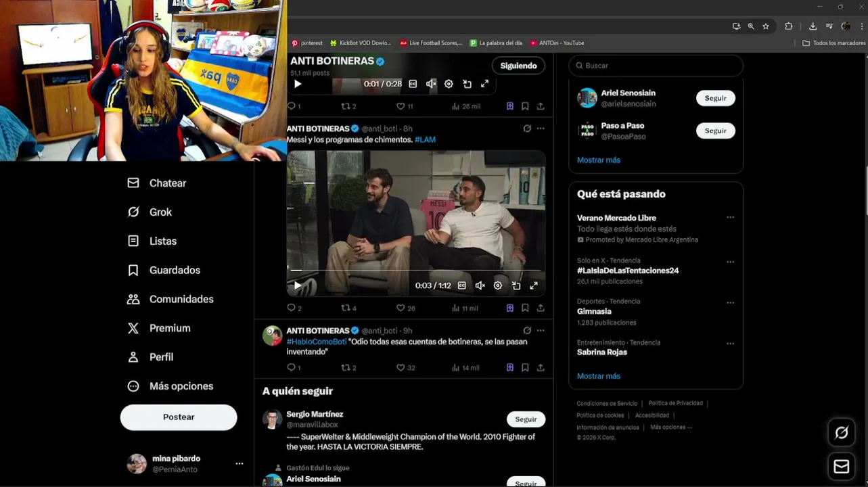Image resolution: width=868 pixels, height=487 pixels.
Task: Open Chatear from the sidebar
Action: point(157,183)
